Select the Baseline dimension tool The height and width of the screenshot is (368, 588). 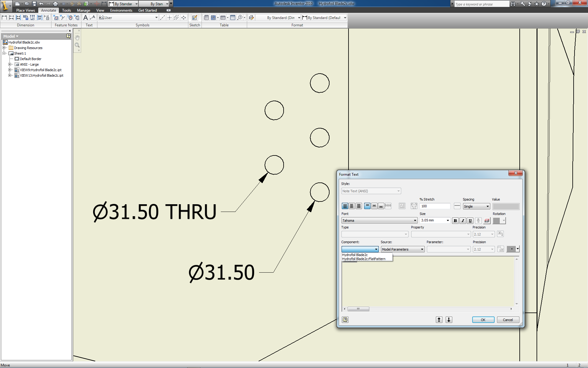click(x=11, y=17)
